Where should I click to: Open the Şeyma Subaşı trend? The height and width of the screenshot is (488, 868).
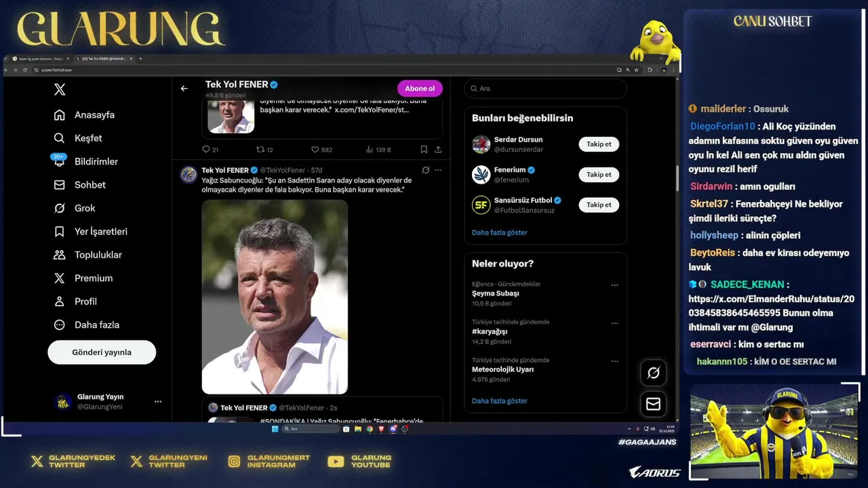tap(496, 293)
